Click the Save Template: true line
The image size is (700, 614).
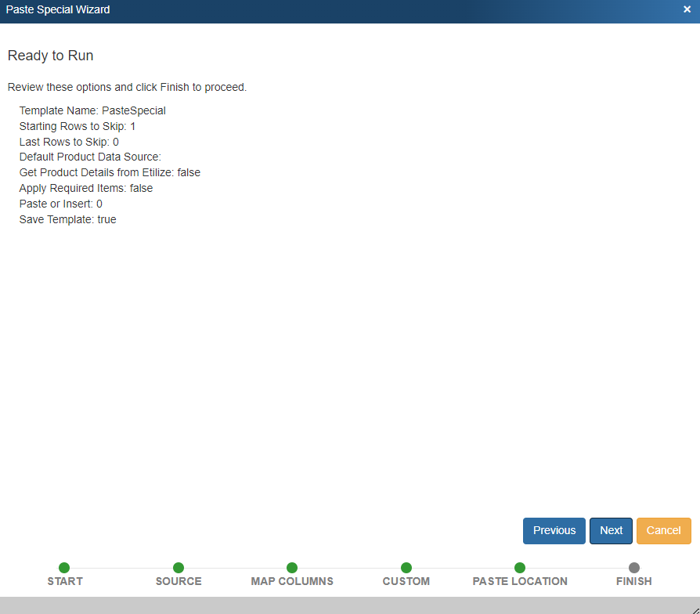pos(68,219)
